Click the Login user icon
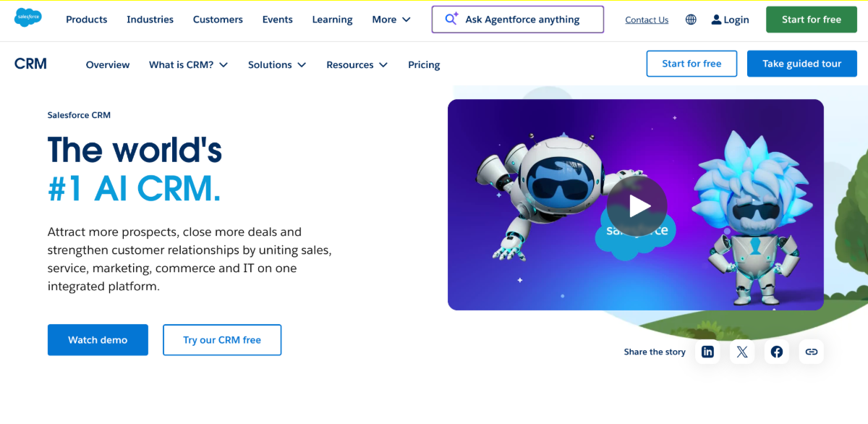This screenshot has height=424, width=868. 716,20
